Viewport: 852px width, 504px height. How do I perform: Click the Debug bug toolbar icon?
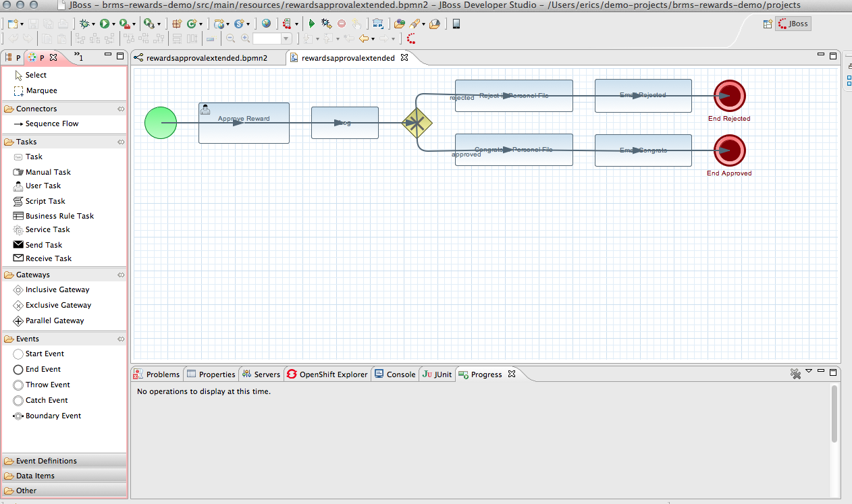[84, 24]
